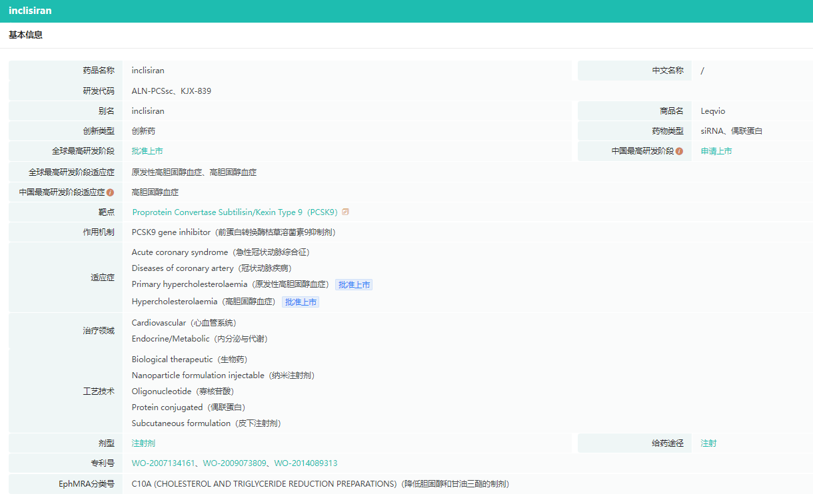Screen dimensions: 813x504
Task: Open administration route link 注射
Action: pyautogui.click(x=708, y=443)
